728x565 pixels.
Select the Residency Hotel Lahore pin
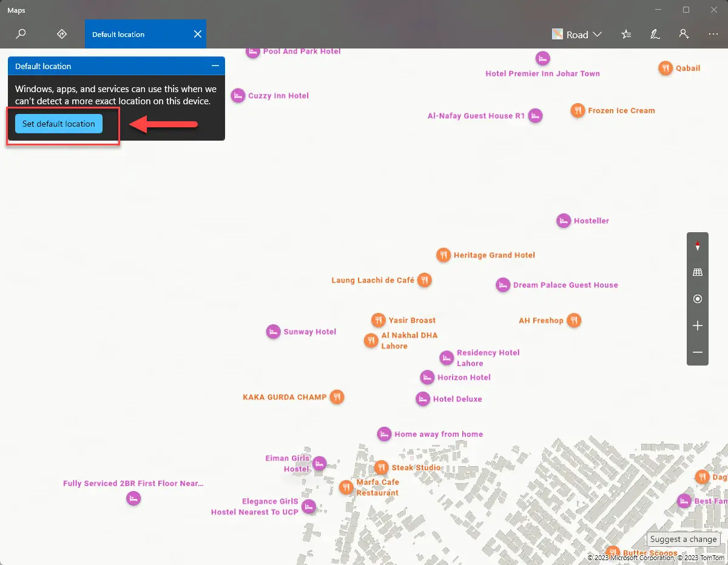coord(447,358)
